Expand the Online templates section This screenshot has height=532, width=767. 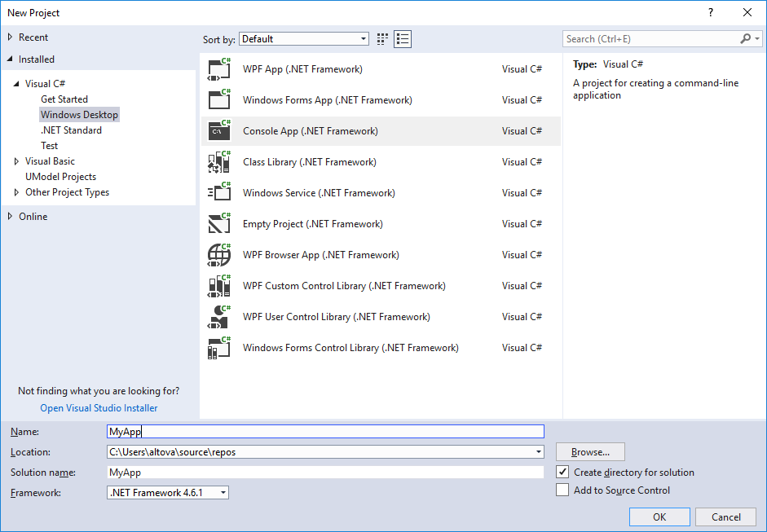pos(11,217)
